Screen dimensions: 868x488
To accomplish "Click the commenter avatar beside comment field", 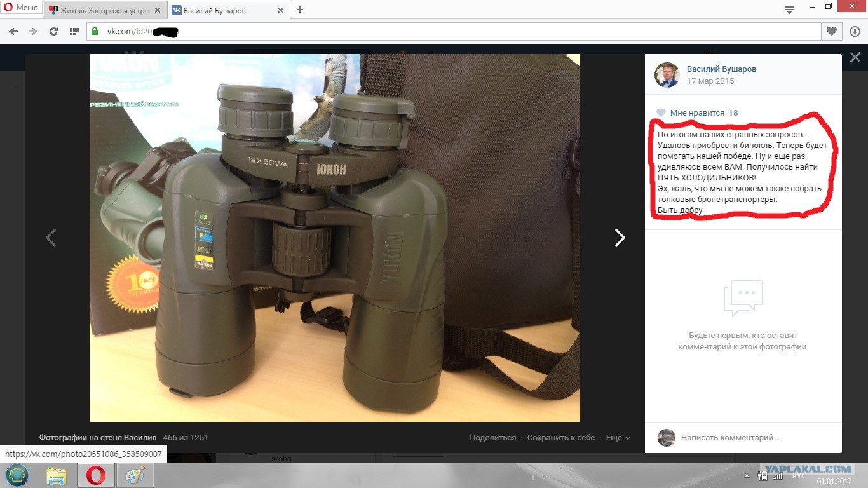I will 667,438.
